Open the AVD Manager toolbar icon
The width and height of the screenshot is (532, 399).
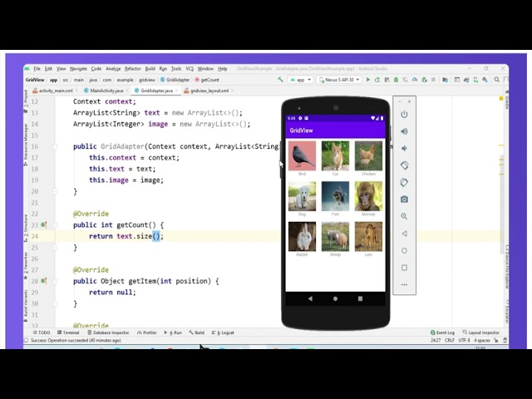(475, 80)
